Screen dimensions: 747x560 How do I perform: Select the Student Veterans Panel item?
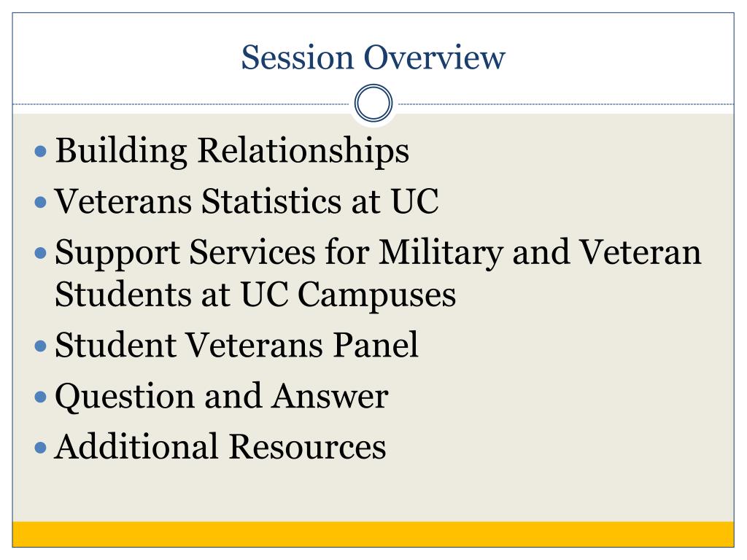pos(236,345)
